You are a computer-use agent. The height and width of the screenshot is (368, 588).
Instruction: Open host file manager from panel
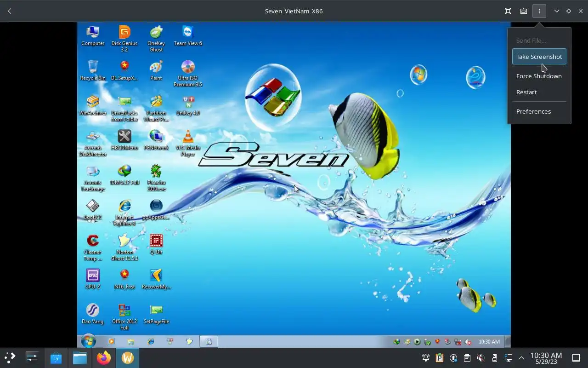(x=80, y=357)
